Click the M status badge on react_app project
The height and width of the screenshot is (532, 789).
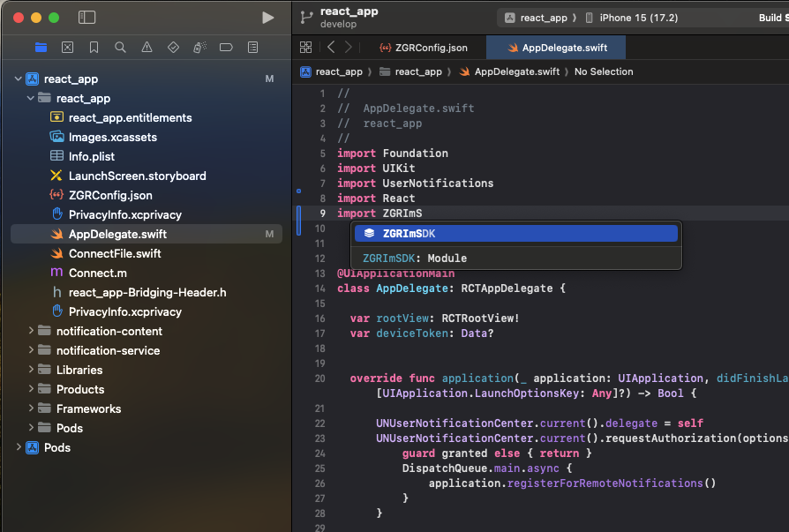pyautogui.click(x=270, y=79)
